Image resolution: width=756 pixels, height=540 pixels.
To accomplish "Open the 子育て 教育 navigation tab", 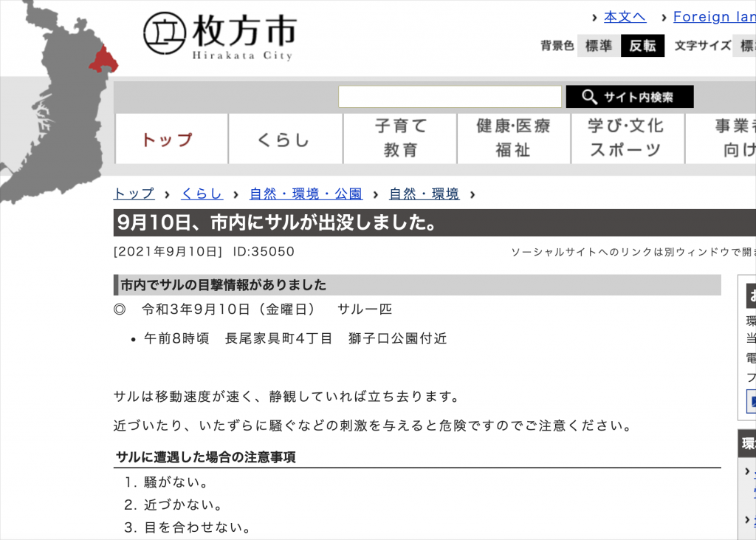I will point(400,138).
